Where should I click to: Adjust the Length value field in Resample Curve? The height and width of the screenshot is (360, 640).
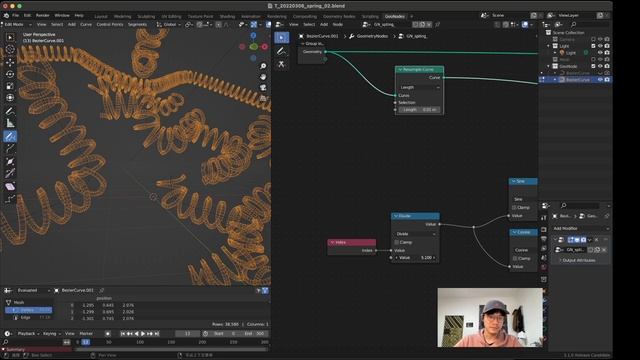pyautogui.click(x=419, y=110)
